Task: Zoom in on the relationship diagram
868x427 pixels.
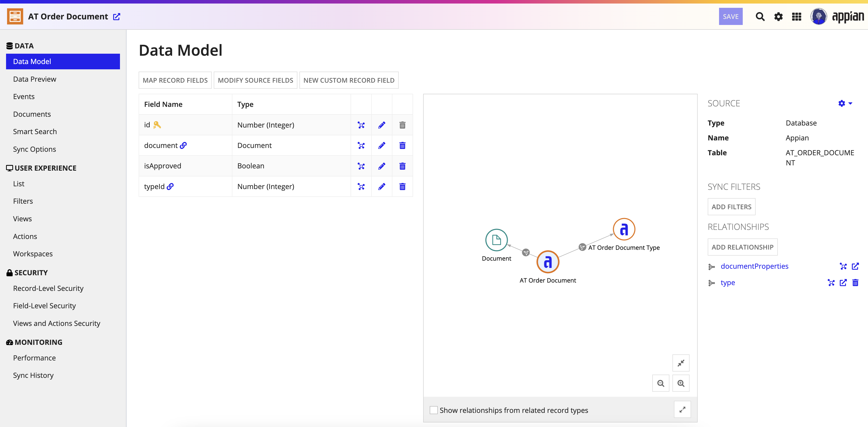Action: (x=681, y=384)
